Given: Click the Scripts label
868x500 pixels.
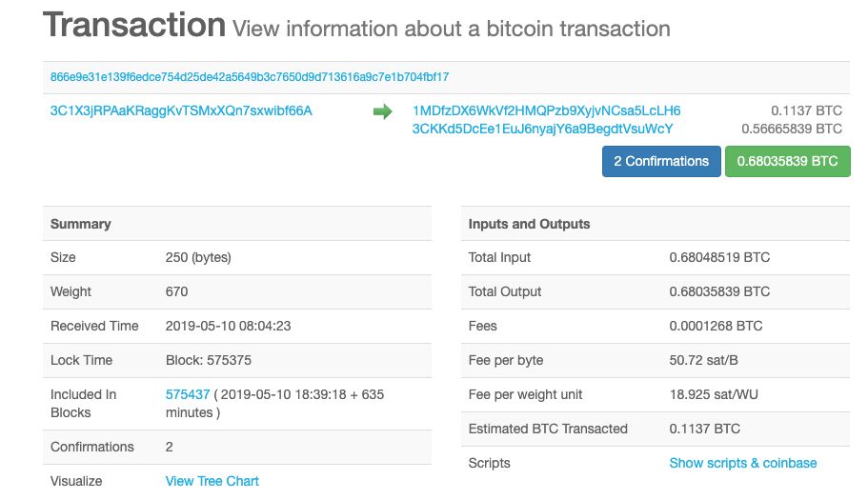Looking at the screenshot, I should point(490,463).
